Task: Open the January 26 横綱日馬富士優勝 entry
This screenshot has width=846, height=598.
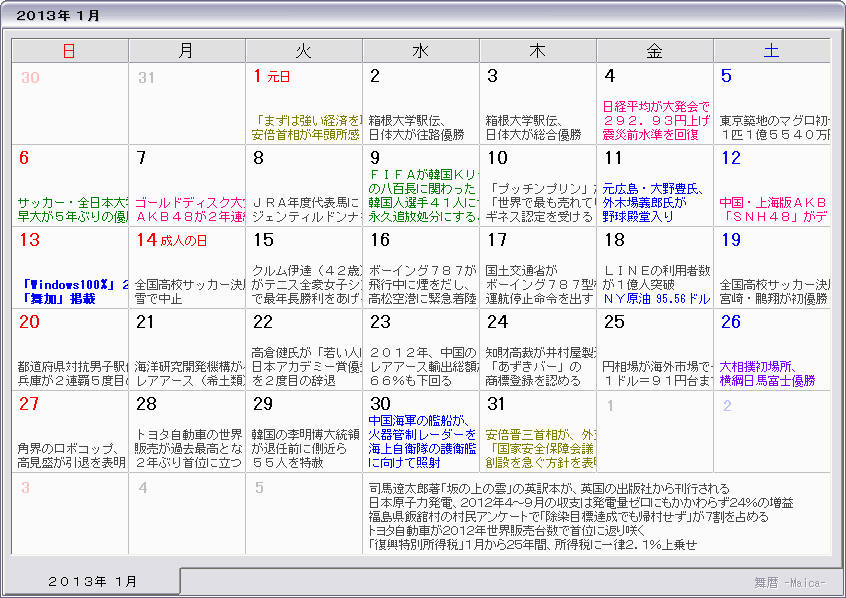Action: click(x=767, y=374)
